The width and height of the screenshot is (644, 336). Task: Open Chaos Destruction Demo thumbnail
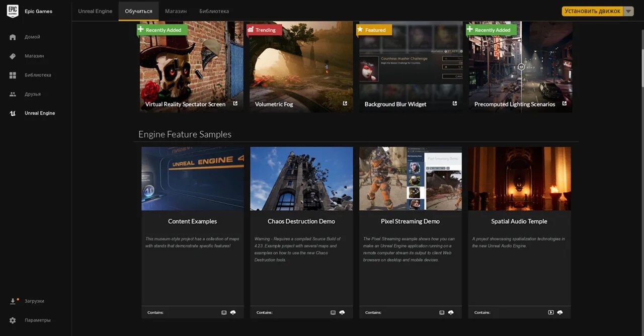(301, 179)
